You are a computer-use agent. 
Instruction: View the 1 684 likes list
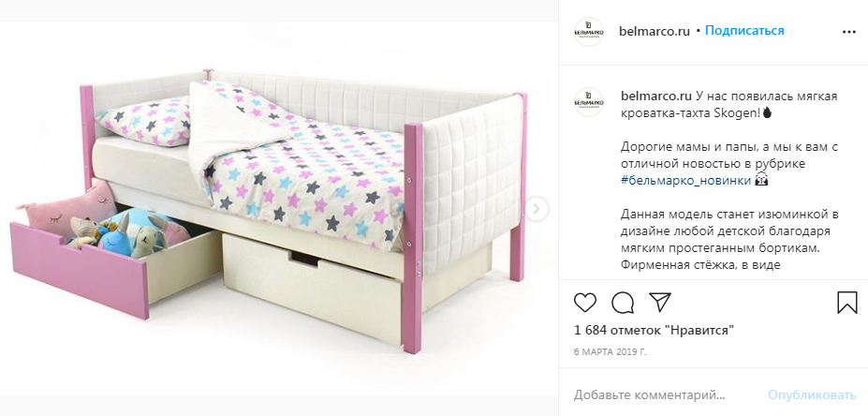click(655, 331)
